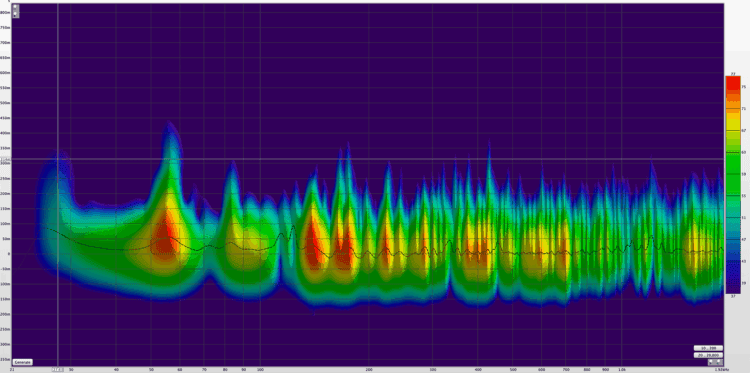Click the 200 frequency axis label
Screen dimensions: 750x373
click(x=369, y=370)
